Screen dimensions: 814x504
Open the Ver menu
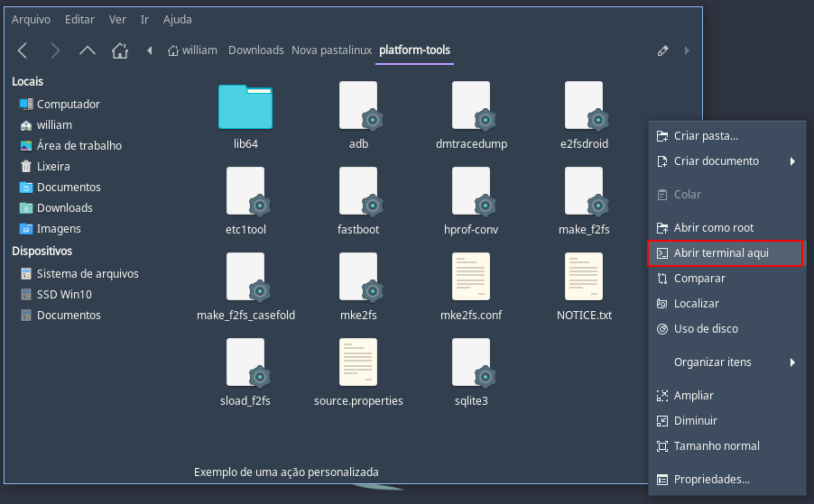[x=117, y=20]
